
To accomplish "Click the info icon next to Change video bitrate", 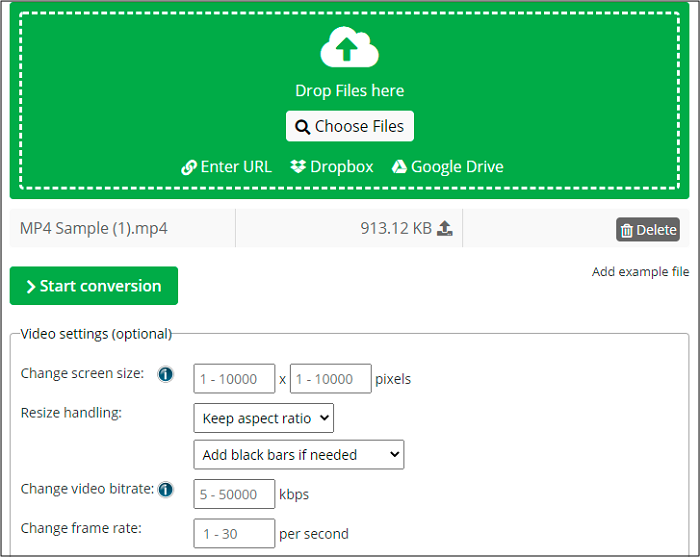I will [166, 490].
